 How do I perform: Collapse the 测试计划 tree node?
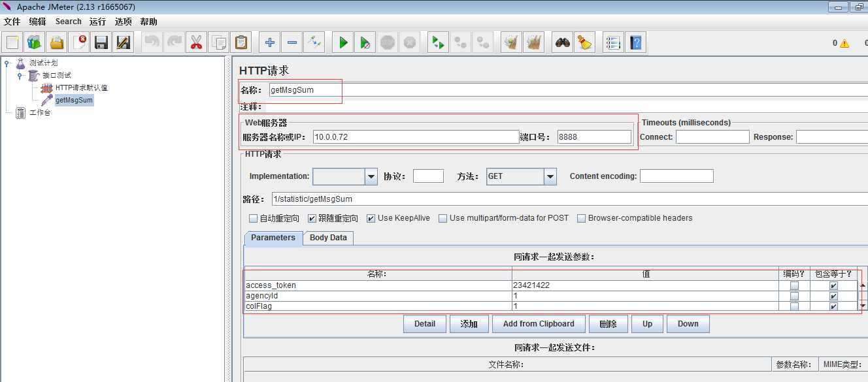click(x=7, y=63)
